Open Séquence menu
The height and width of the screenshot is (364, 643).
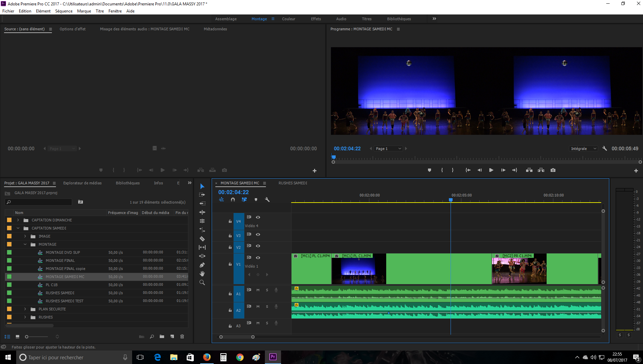click(64, 11)
